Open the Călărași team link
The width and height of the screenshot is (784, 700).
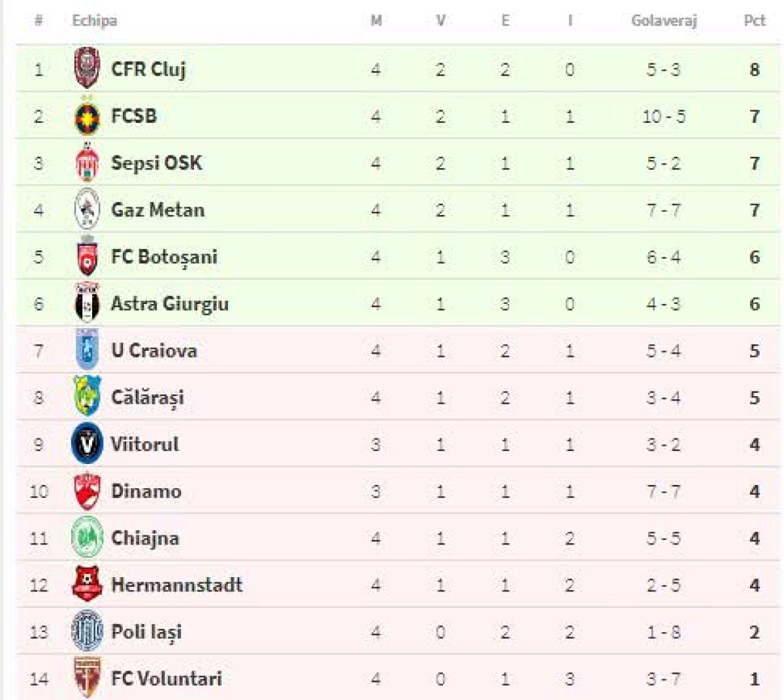click(148, 398)
